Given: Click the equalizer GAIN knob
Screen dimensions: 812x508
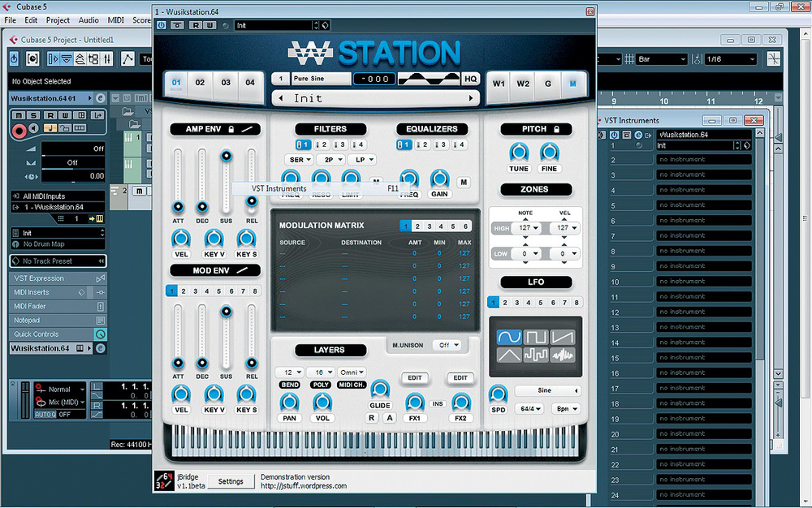Looking at the screenshot, I should (x=439, y=179).
